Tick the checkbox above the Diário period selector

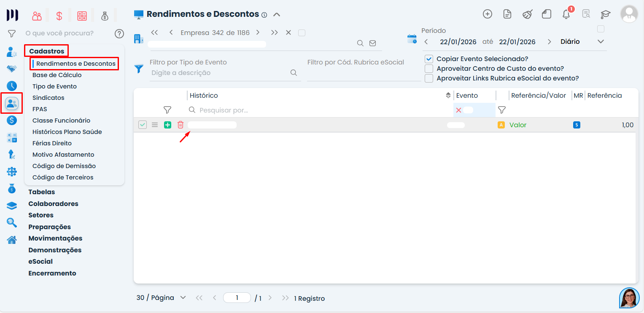(x=601, y=29)
